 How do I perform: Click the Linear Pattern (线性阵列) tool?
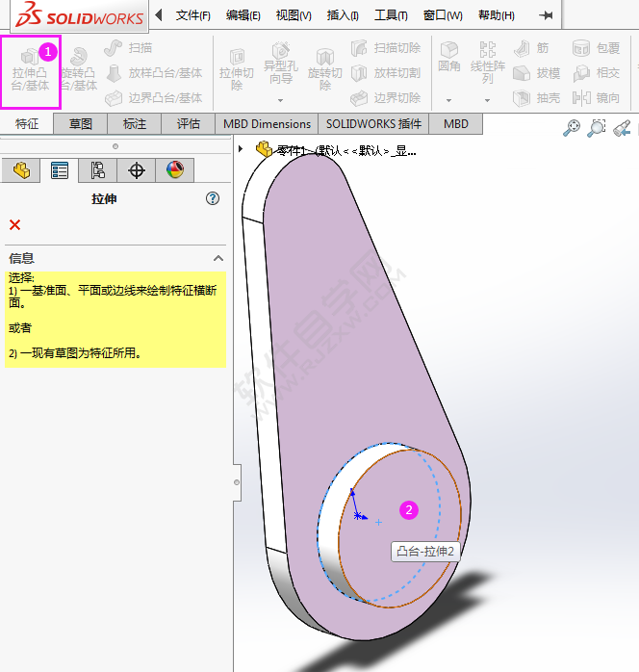pos(487,64)
